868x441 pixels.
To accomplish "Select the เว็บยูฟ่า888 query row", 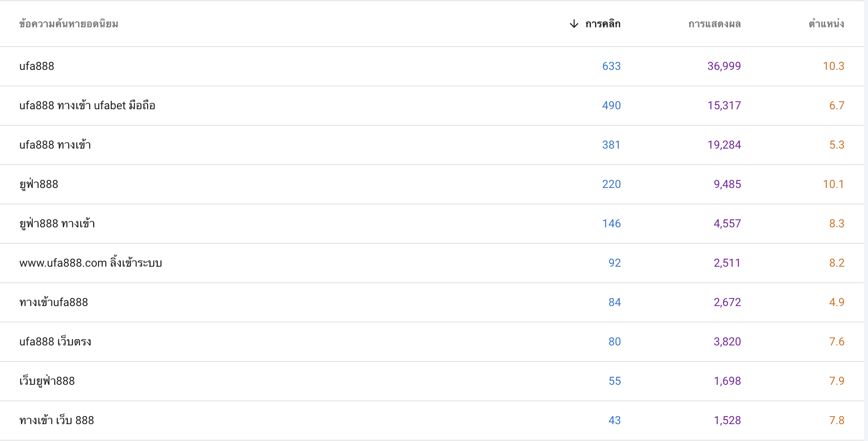I will pyautogui.click(x=432, y=381).
